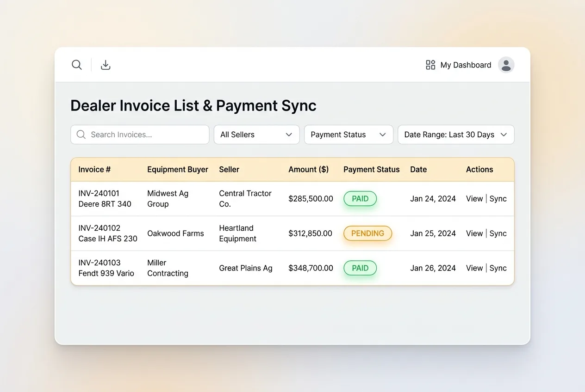The width and height of the screenshot is (585, 392).
Task: Click PAID badge for Miller Contracting
Action: coord(360,268)
